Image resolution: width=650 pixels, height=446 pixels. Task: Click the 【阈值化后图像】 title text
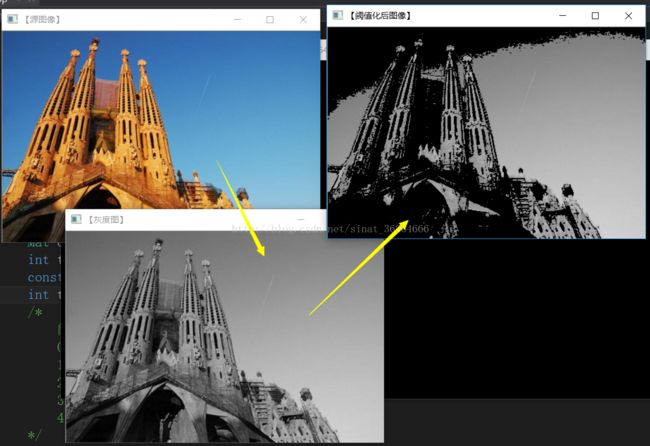tap(380, 16)
